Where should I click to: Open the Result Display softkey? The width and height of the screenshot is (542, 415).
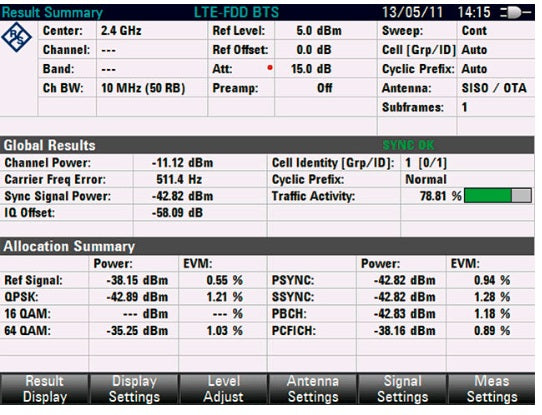pos(45,389)
